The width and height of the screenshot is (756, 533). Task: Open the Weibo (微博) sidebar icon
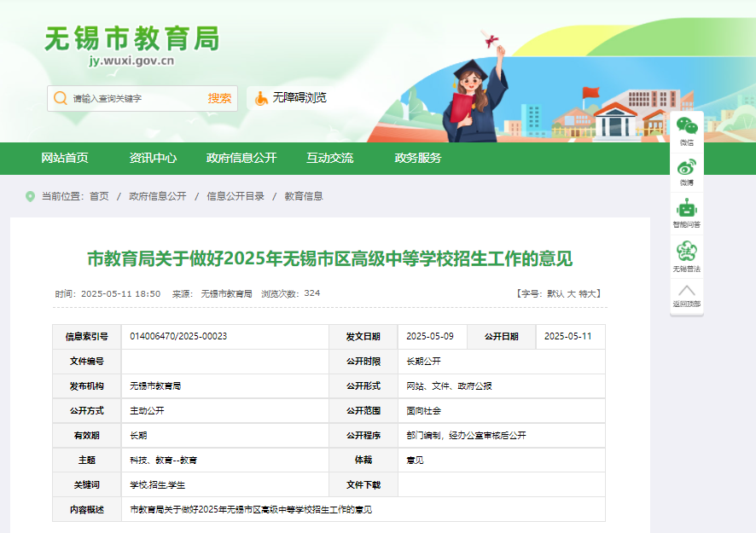686,168
